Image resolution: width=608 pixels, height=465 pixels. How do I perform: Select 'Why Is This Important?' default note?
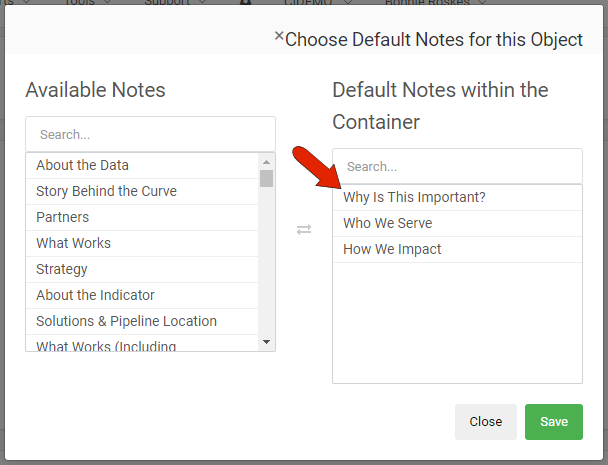(x=414, y=197)
